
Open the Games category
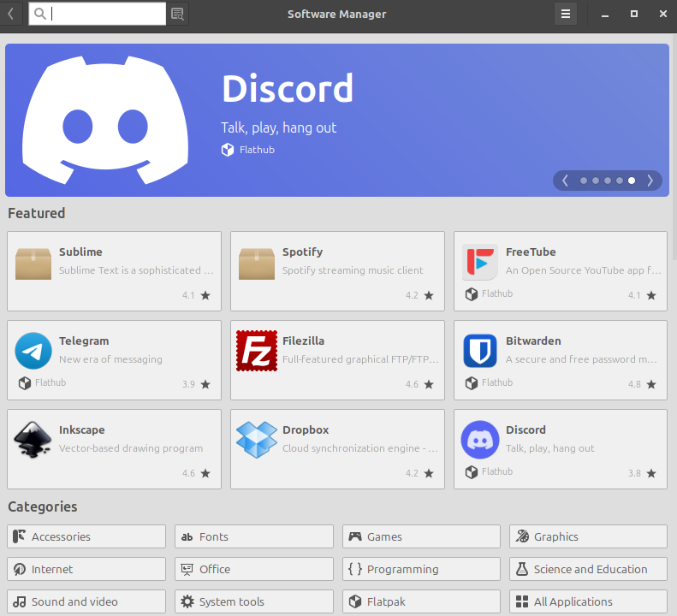[421, 536]
